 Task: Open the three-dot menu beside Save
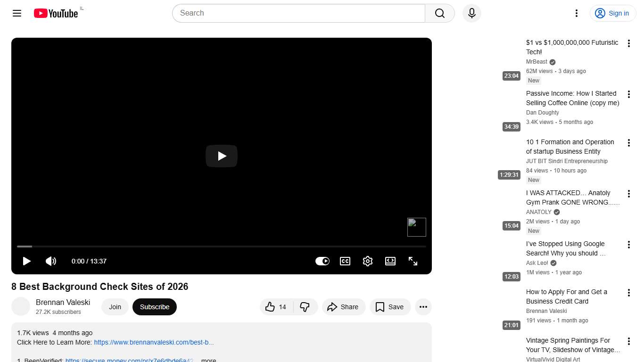click(423, 307)
